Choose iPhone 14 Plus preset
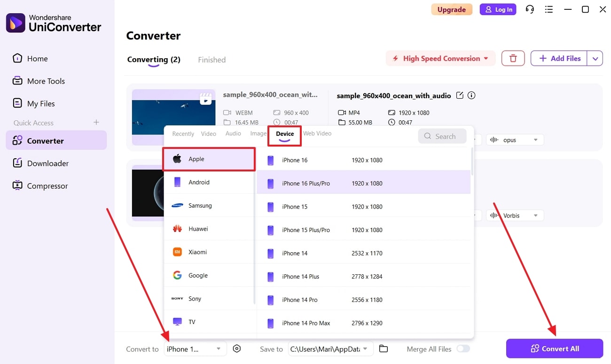Viewport: 611px width, 364px height. (364, 276)
